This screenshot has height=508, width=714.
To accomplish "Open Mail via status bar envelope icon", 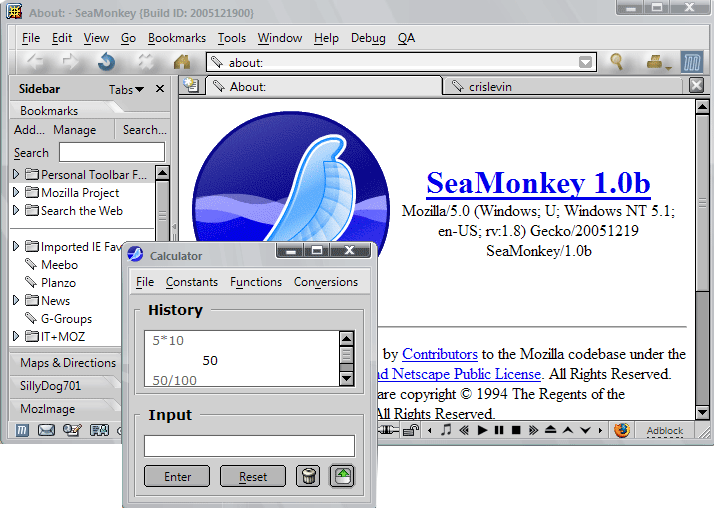I will coord(46,430).
